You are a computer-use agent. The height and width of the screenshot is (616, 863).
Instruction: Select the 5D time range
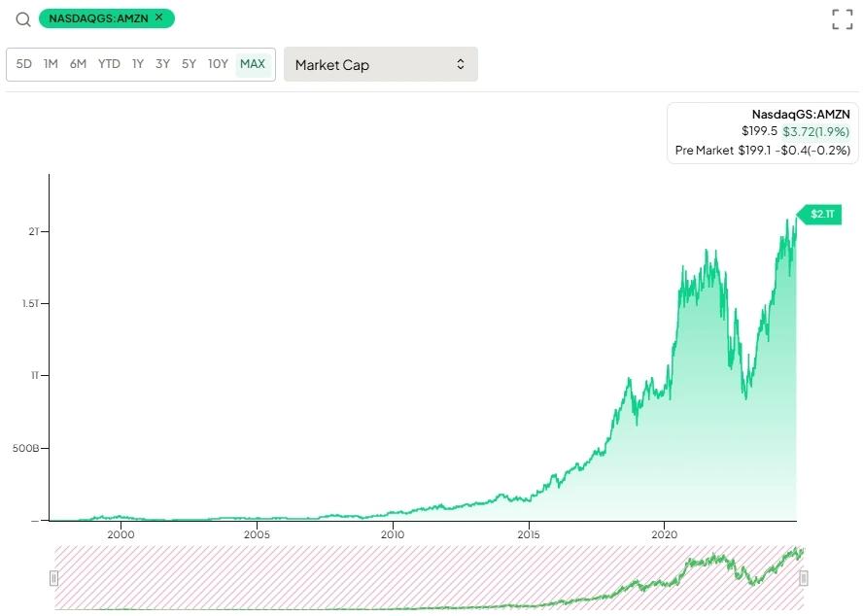pyautogui.click(x=23, y=64)
